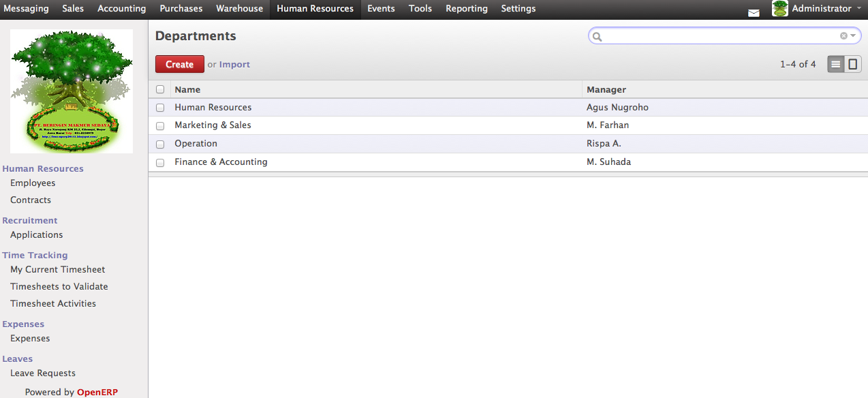Check the Human Resources row checkbox

pyautogui.click(x=160, y=108)
